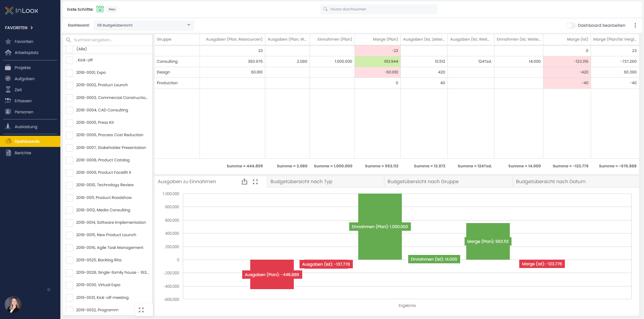Collapse the sidebar using the chevron arrow
The image size is (644, 319).
(49, 289)
